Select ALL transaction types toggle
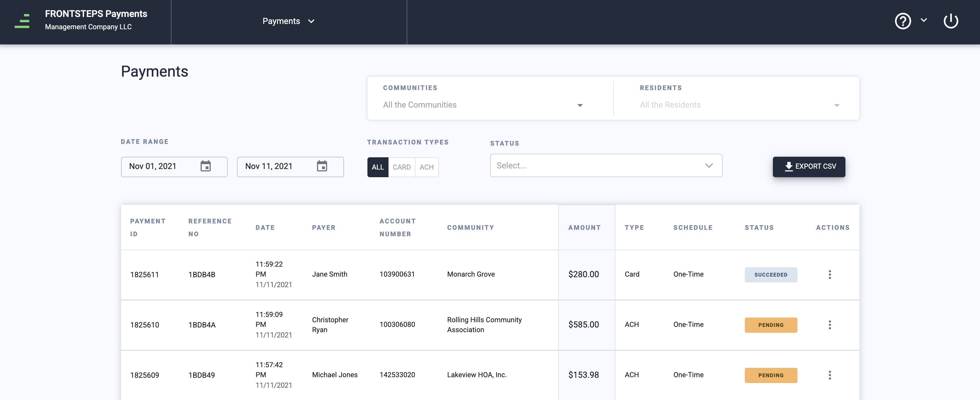This screenshot has height=400, width=980. pyautogui.click(x=377, y=167)
